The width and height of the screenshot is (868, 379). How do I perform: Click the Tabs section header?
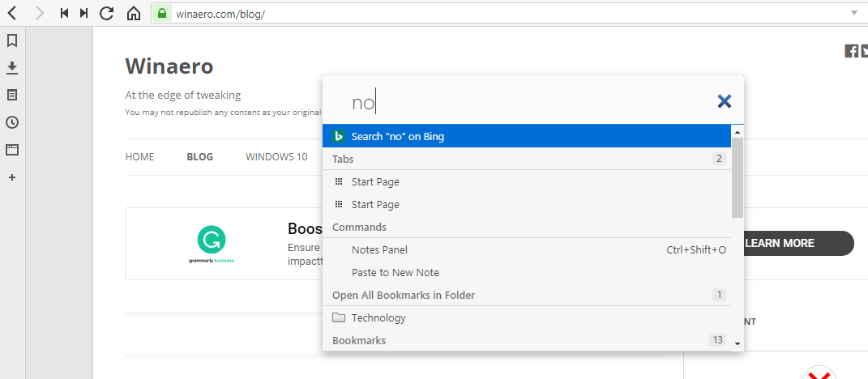tap(343, 159)
